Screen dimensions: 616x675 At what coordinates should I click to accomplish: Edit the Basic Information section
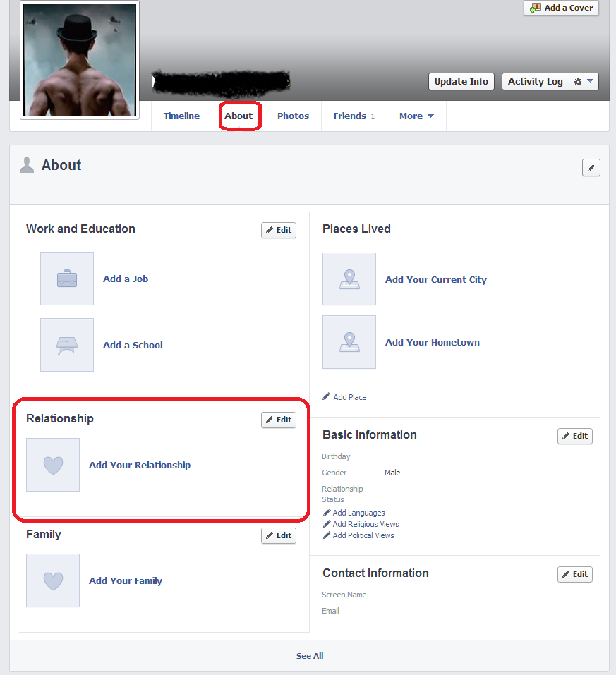[575, 436]
